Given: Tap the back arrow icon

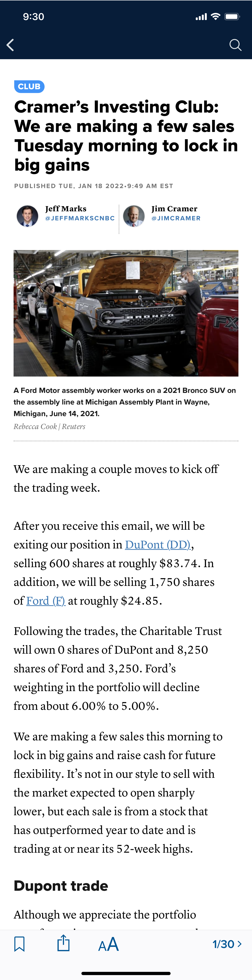Looking at the screenshot, I should pos(11,45).
